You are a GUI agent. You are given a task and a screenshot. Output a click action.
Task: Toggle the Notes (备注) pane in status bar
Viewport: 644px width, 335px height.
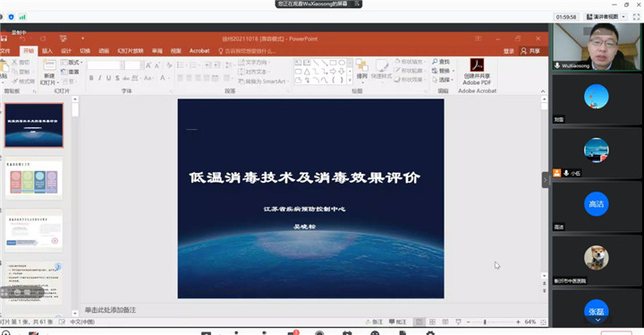[x=375, y=322]
